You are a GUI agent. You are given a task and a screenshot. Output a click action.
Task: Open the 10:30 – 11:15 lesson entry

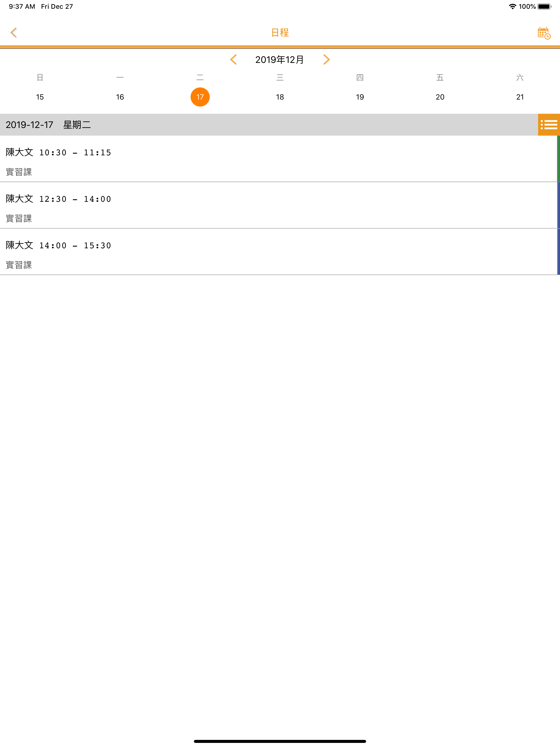tap(280, 159)
